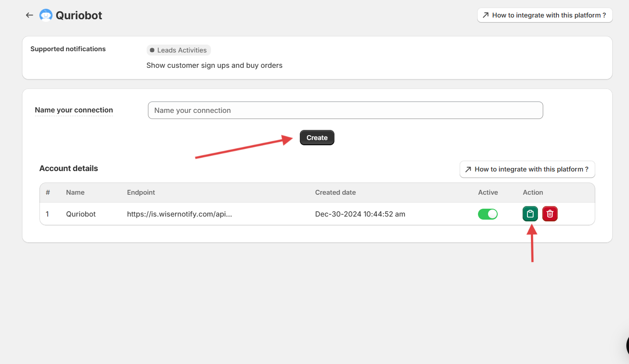Click the Created date column header
This screenshot has height=364, width=629.
335,192
